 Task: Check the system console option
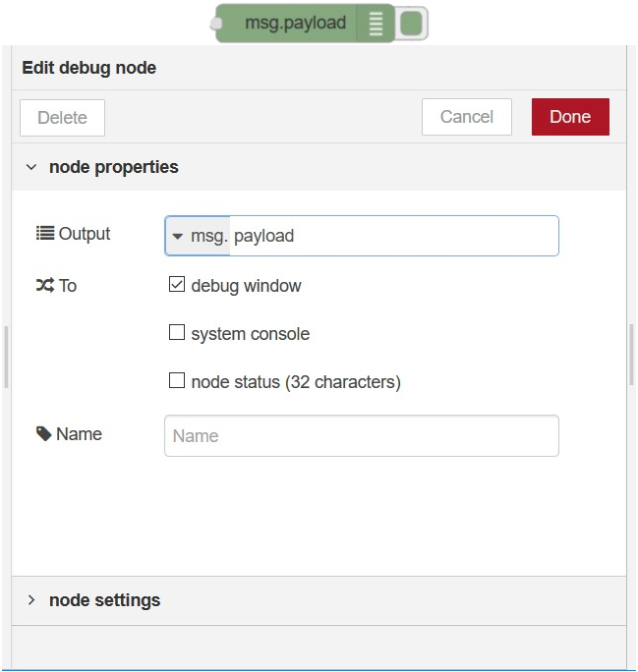tap(177, 333)
